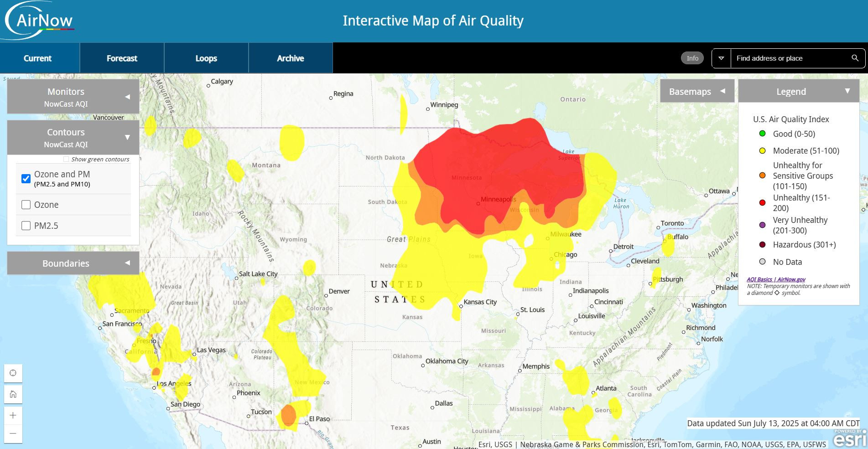This screenshot has width=868, height=449.
Task: Click the Memphis city label
Action: [x=536, y=366]
